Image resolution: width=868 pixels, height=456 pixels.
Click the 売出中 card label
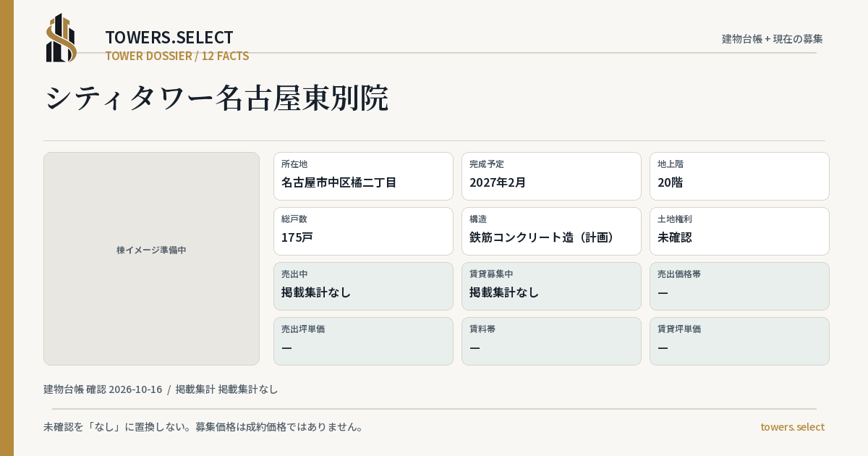click(x=294, y=274)
